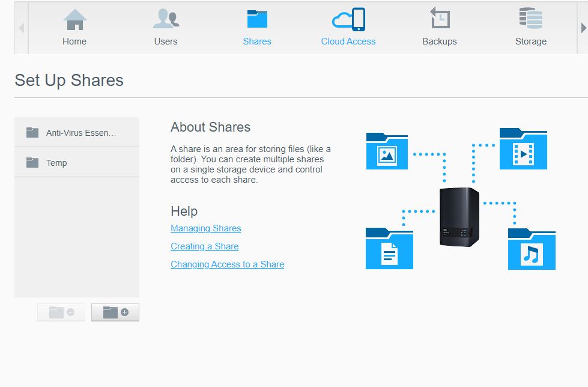Open the Backups icon
Viewport: 588px width, 387px height.
(440, 17)
